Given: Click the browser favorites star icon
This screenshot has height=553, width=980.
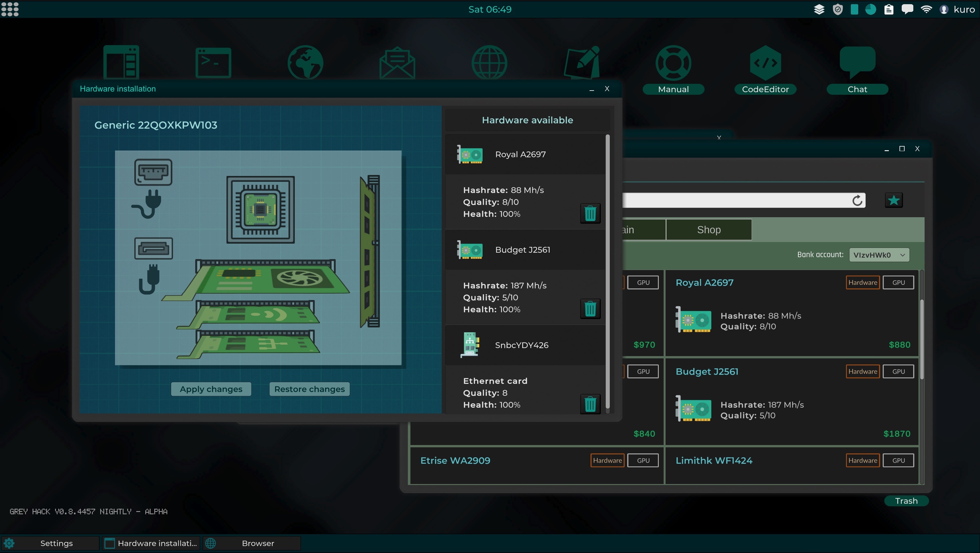Looking at the screenshot, I should [894, 200].
